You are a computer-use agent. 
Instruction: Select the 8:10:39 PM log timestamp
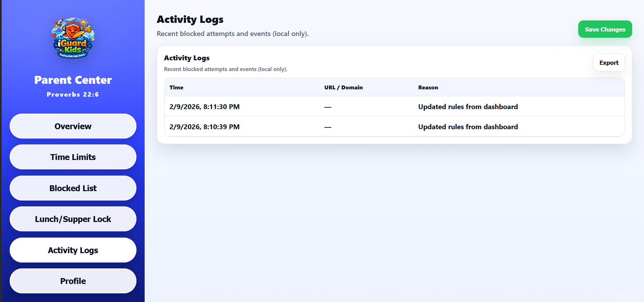click(204, 127)
